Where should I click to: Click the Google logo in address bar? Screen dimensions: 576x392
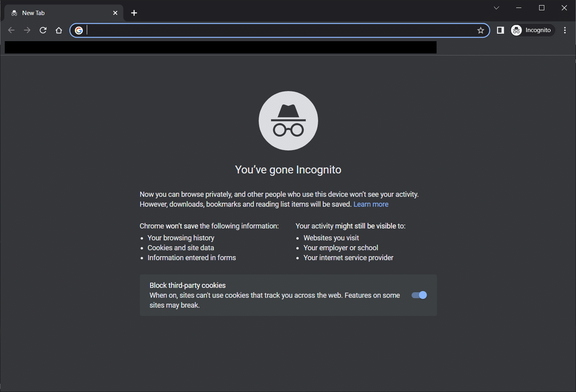click(x=79, y=30)
